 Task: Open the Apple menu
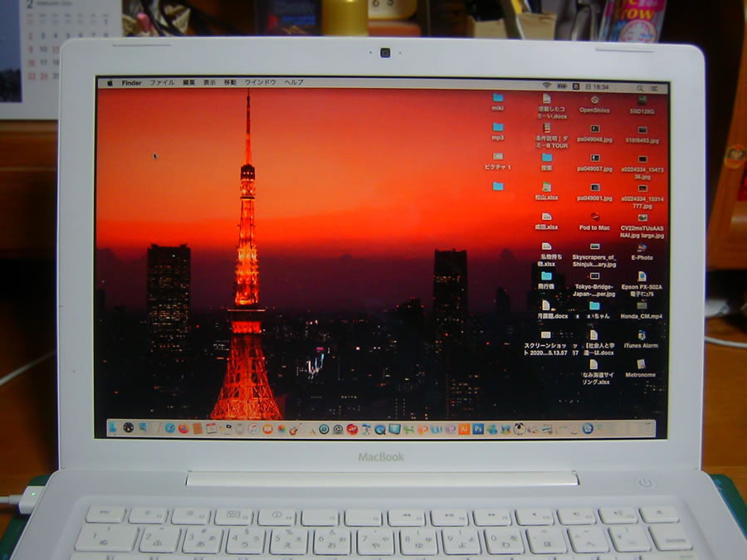110,83
